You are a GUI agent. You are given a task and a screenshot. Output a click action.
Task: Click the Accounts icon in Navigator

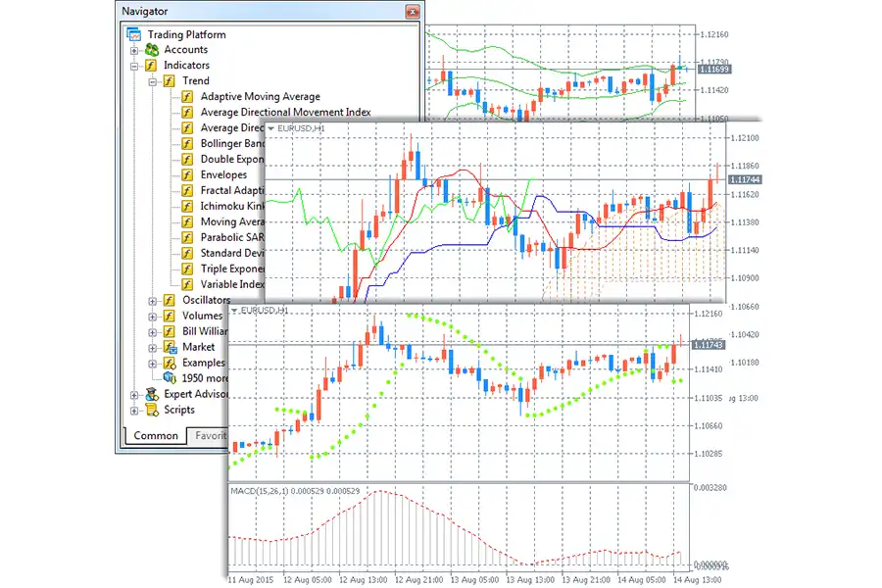pyautogui.click(x=152, y=50)
